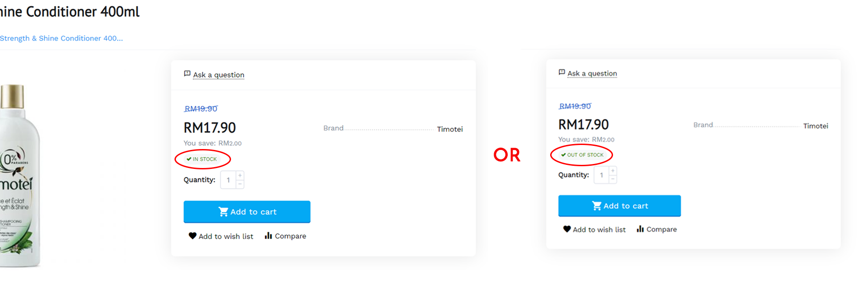Click the IN STOCK status badge

coord(202,159)
